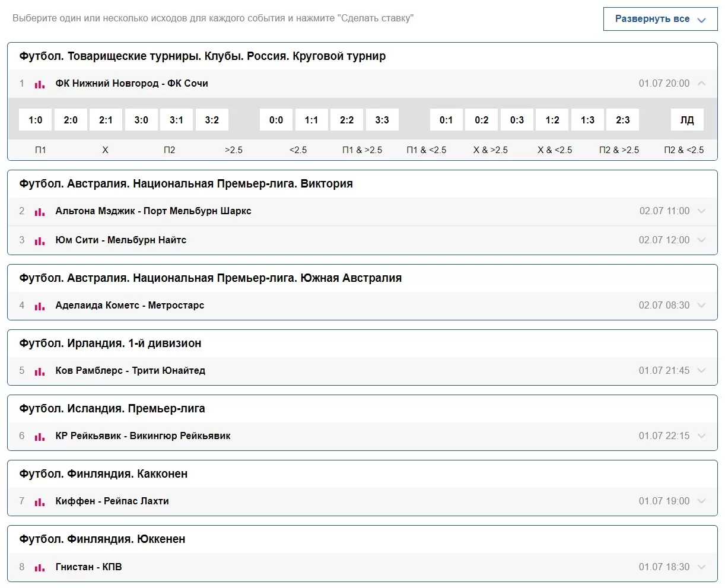This screenshot has height=588, width=725.
Task: Click the Футбол. Исландия. Премьер-лига header
Action: (112, 409)
